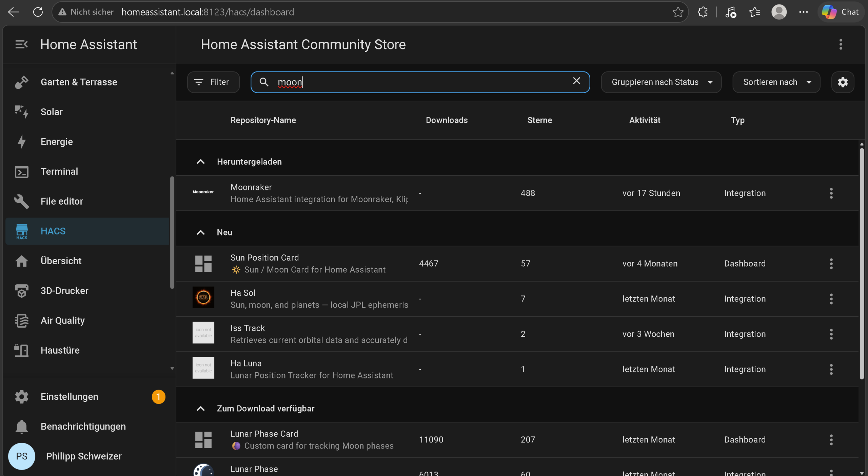Open the Sun Position Card repository

coord(517,264)
